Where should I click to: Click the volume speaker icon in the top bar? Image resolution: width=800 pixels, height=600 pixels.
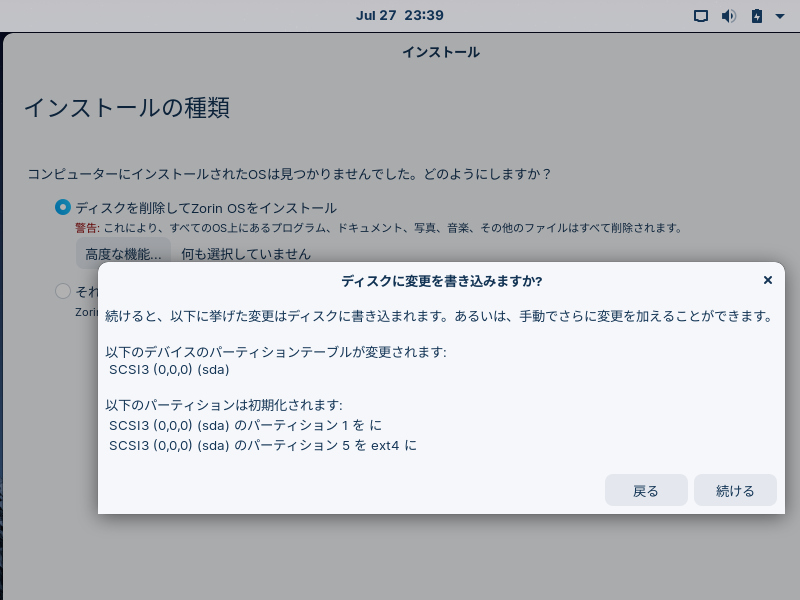pyautogui.click(x=729, y=16)
